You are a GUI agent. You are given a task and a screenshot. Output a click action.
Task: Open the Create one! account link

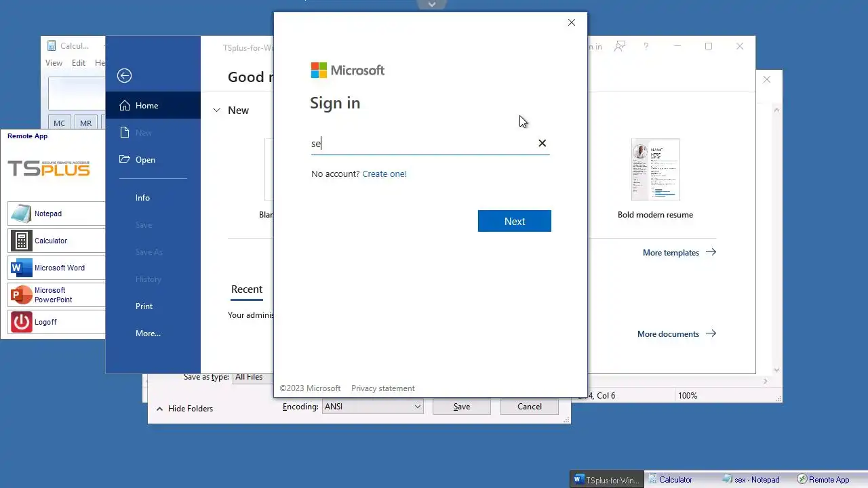[384, 174]
